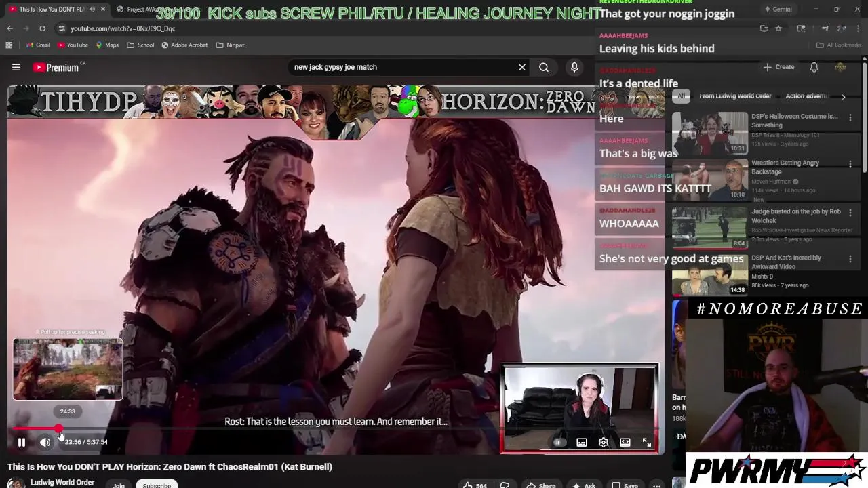Mute the video with the speaker icon
The height and width of the screenshot is (488, 868).
[x=45, y=442]
